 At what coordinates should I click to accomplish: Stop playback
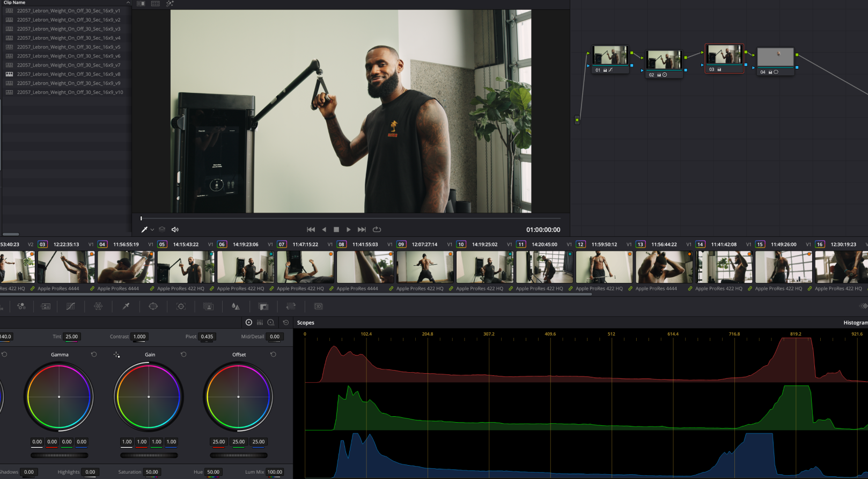336,229
